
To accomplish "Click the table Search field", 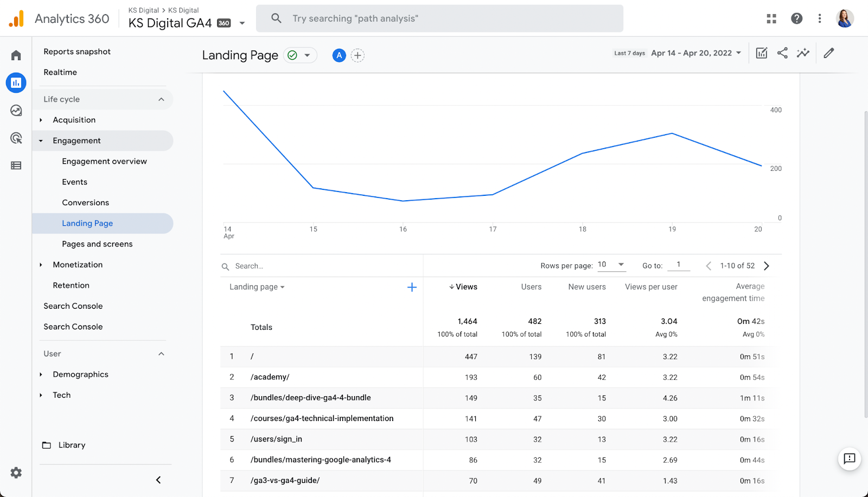I will coord(322,266).
